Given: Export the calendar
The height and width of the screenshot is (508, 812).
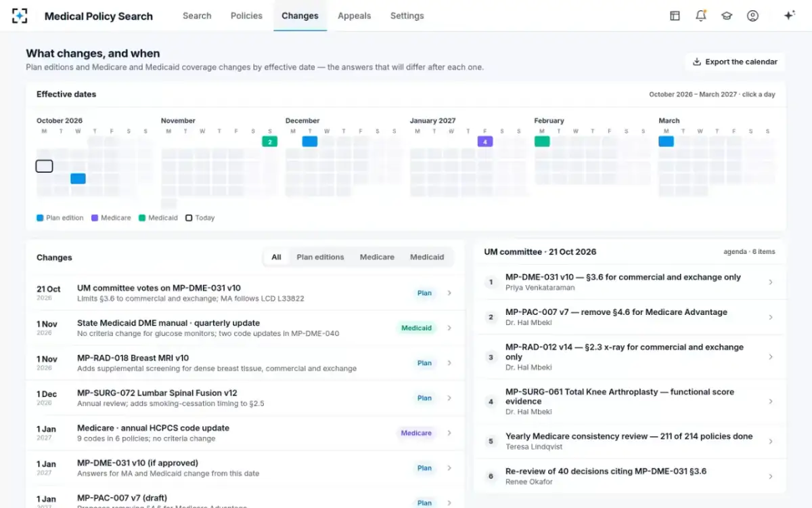Looking at the screenshot, I should click(x=735, y=62).
